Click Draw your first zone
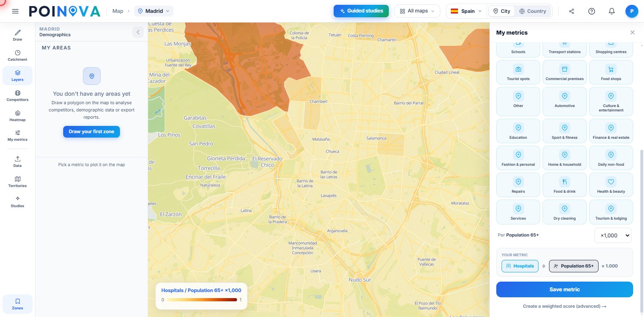644x317 pixels. tap(91, 132)
